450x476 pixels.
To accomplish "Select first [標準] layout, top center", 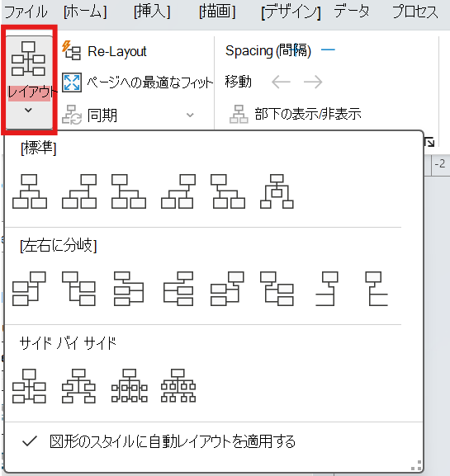I will [30, 191].
